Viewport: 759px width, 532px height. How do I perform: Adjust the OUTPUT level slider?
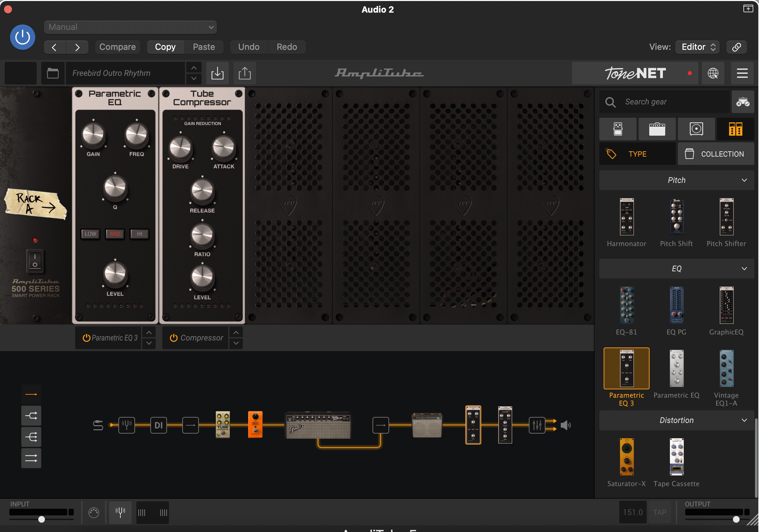(x=736, y=519)
